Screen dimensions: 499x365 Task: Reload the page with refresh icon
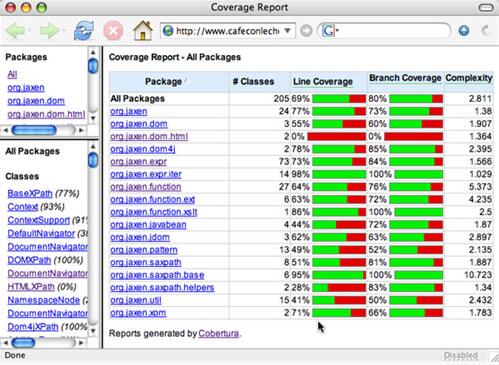(84, 31)
